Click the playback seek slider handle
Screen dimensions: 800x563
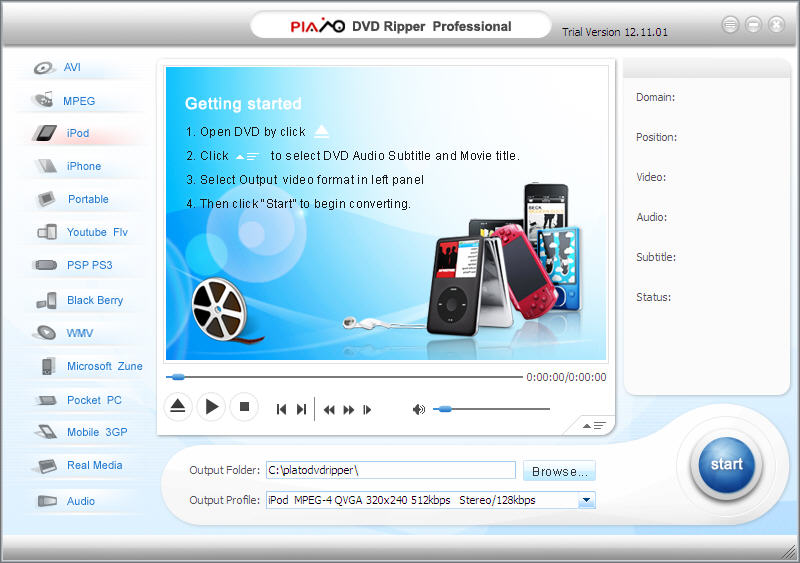(178, 377)
